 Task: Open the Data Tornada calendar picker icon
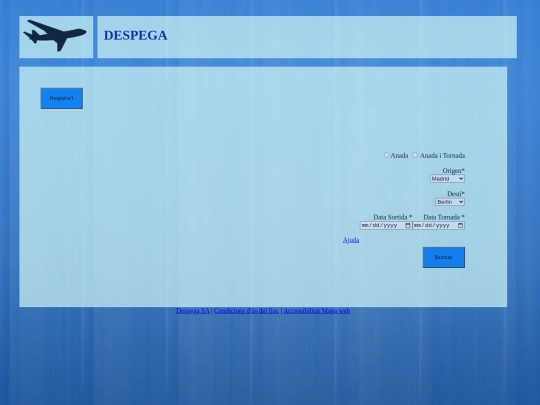coord(460,226)
